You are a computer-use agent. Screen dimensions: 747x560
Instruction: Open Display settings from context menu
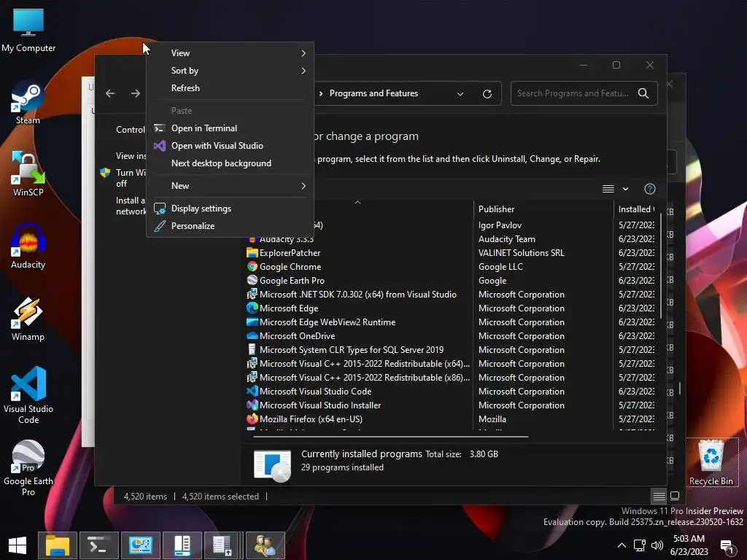coord(230,209)
